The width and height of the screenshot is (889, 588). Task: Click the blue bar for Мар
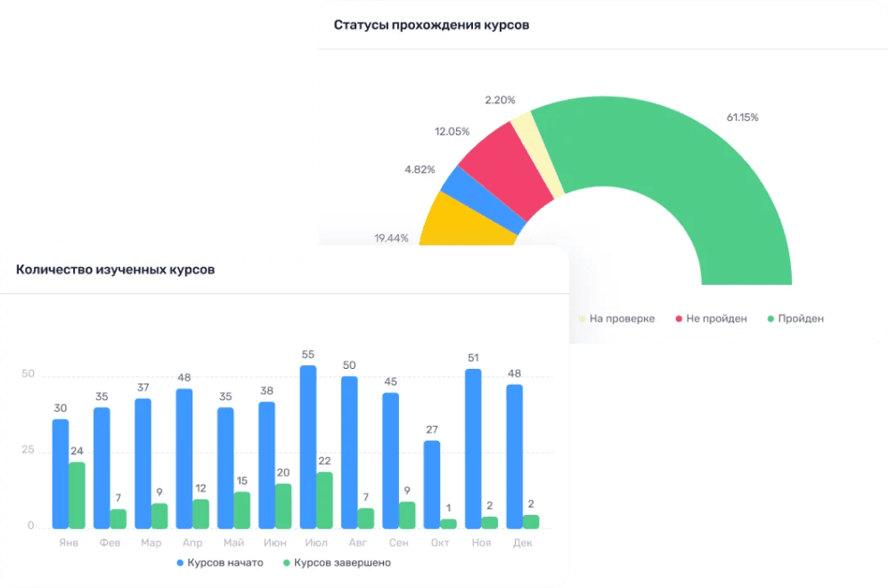(143, 464)
